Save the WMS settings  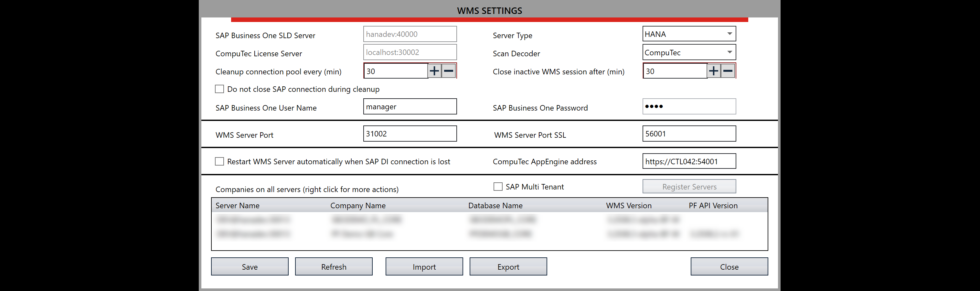click(250, 267)
